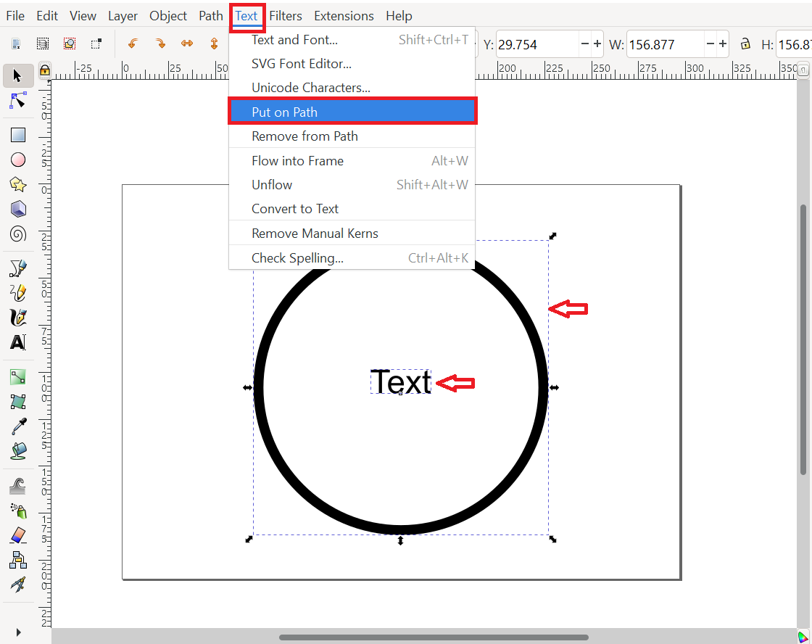Select the Star tool
812x644 pixels.
(19, 184)
